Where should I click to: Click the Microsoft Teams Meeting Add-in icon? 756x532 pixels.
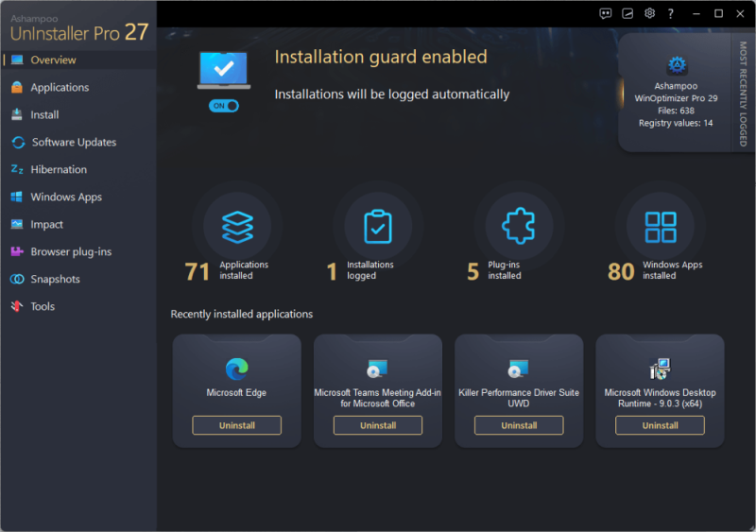point(377,369)
